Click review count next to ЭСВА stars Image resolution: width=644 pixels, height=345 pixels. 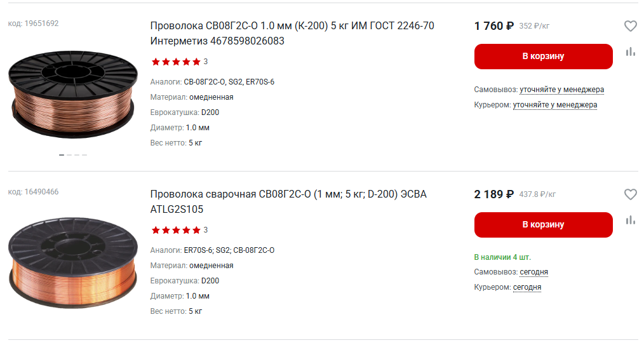click(x=206, y=230)
